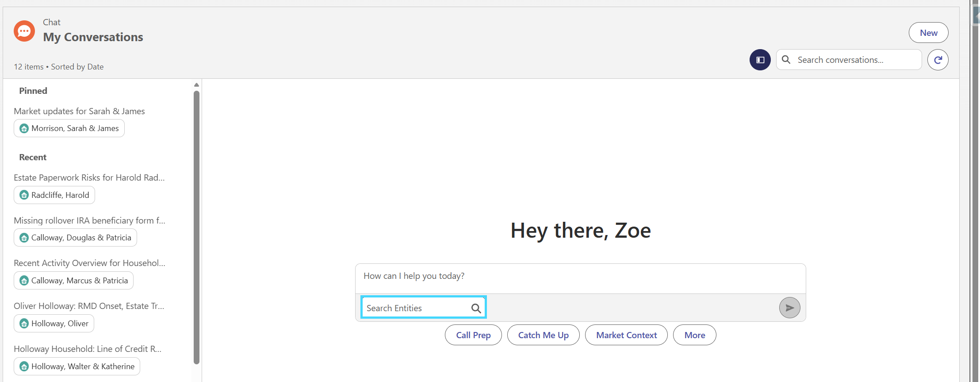This screenshot has height=382, width=980.
Task: Expand the More prompt options
Action: (695, 335)
